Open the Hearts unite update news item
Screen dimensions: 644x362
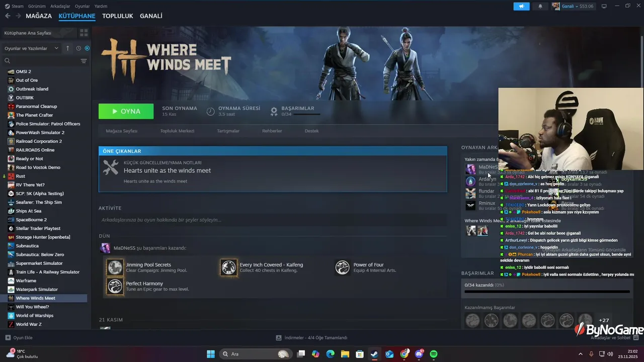pyautogui.click(x=273, y=173)
